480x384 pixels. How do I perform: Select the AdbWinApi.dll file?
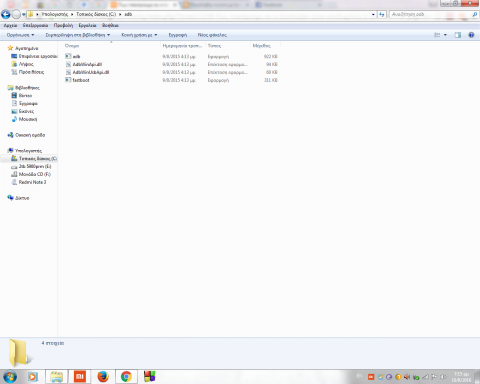(87, 64)
